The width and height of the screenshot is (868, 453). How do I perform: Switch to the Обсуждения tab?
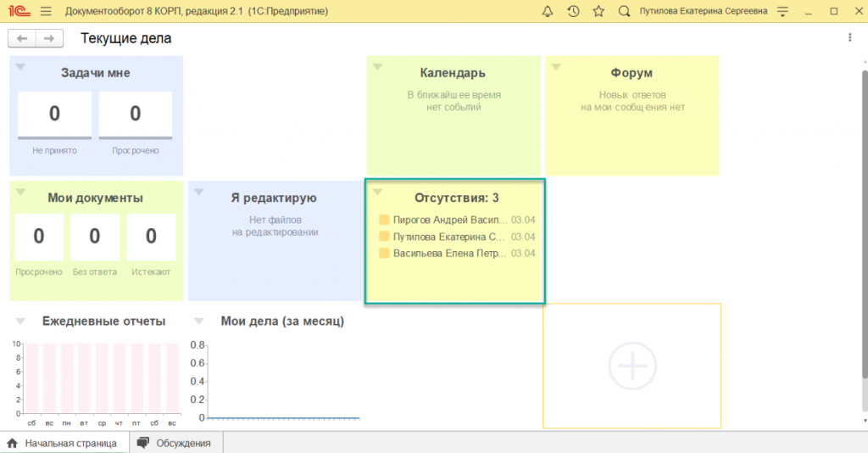point(175,443)
